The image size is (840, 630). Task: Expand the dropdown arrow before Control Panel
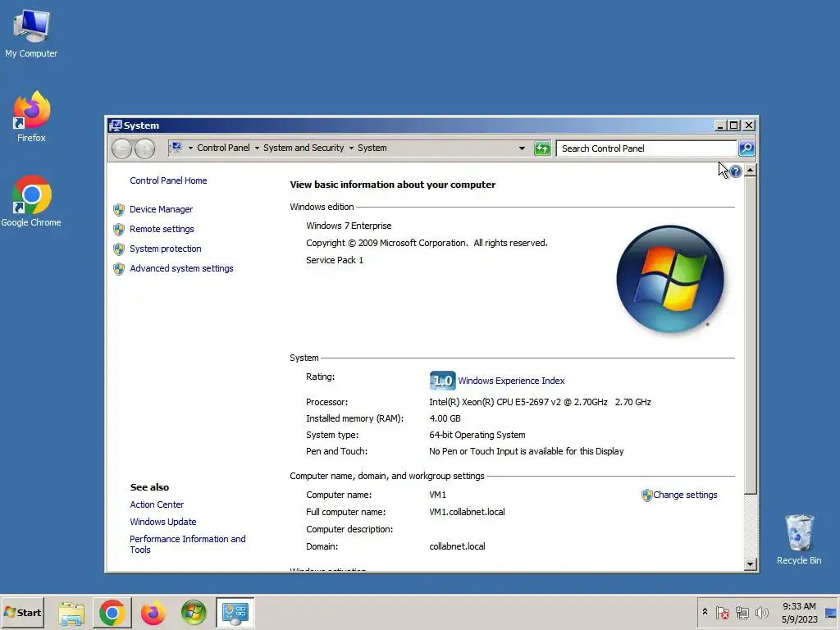[190, 148]
